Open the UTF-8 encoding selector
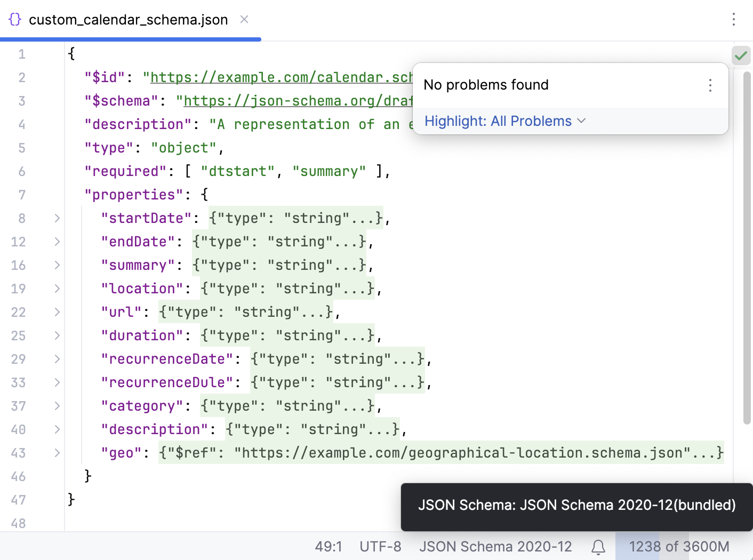 pyautogui.click(x=380, y=546)
